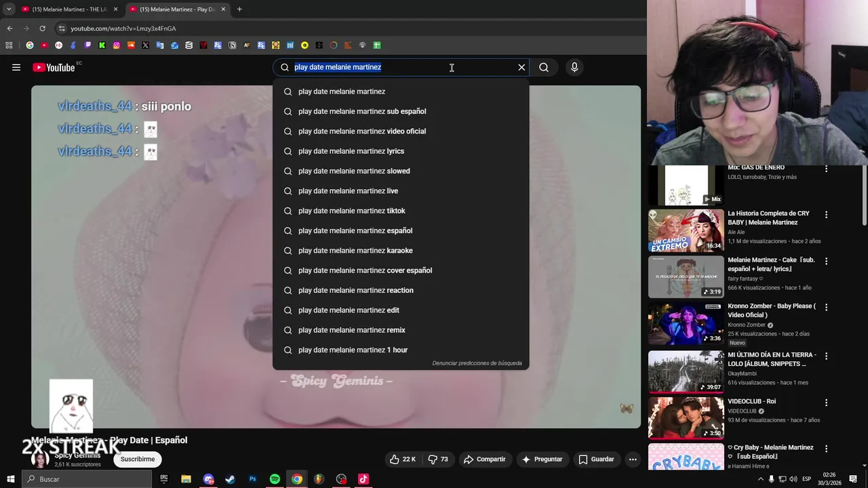Open Steam from the taskbar
The width and height of the screenshot is (868, 488).
pos(231,479)
